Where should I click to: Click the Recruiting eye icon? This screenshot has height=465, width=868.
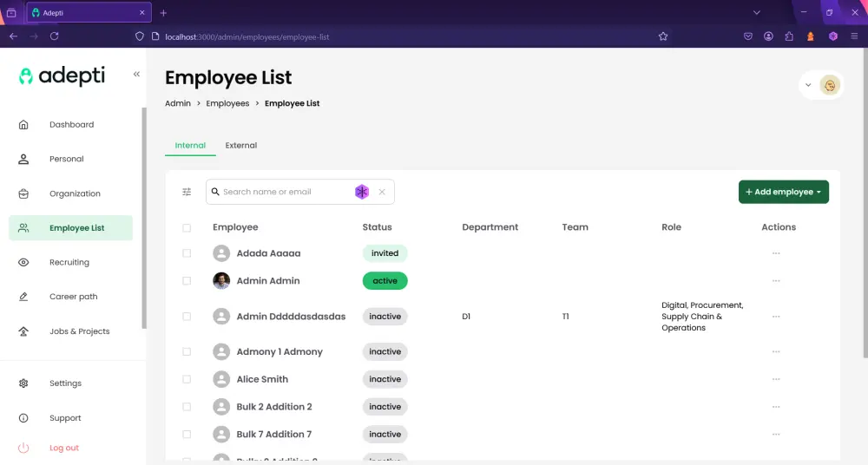23,262
